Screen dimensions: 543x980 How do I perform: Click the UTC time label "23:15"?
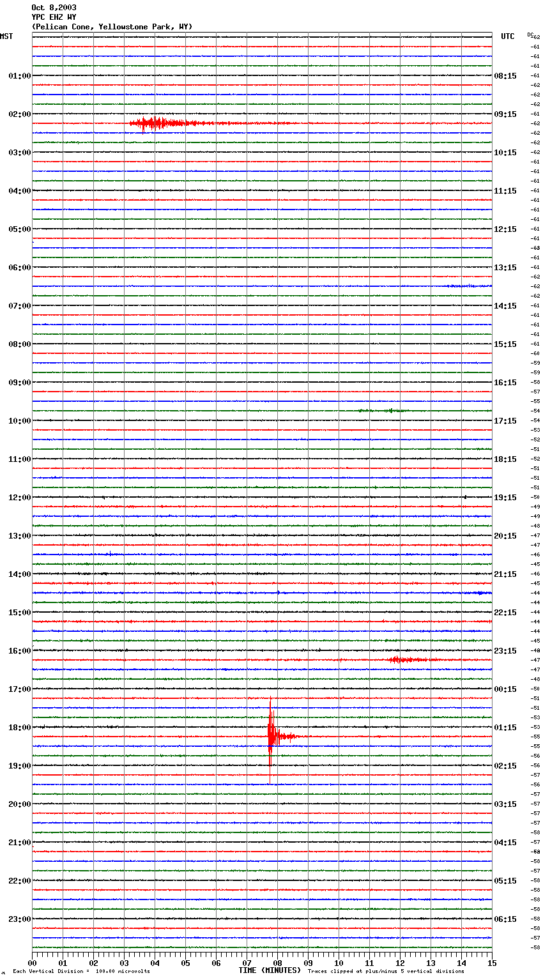[505, 651]
